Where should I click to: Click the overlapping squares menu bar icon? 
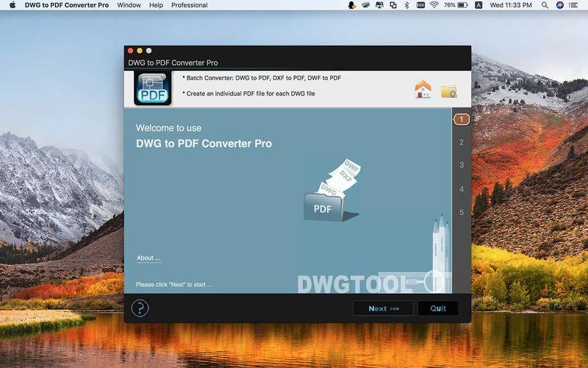393,5
